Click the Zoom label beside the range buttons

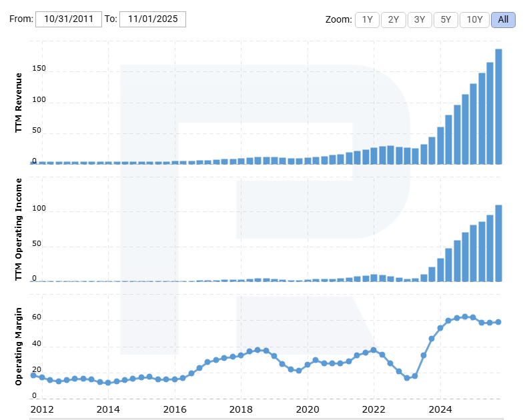[x=338, y=19]
